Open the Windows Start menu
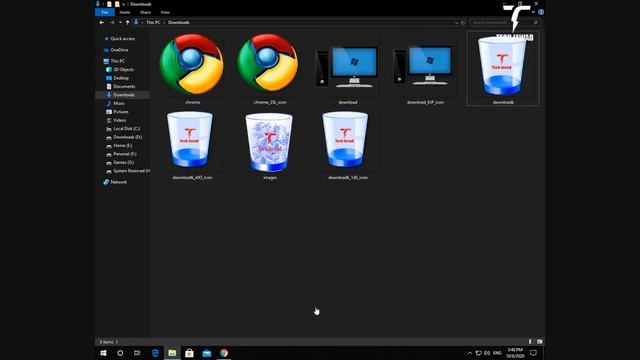The height and width of the screenshot is (360, 640). pyautogui.click(x=103, y=353)
